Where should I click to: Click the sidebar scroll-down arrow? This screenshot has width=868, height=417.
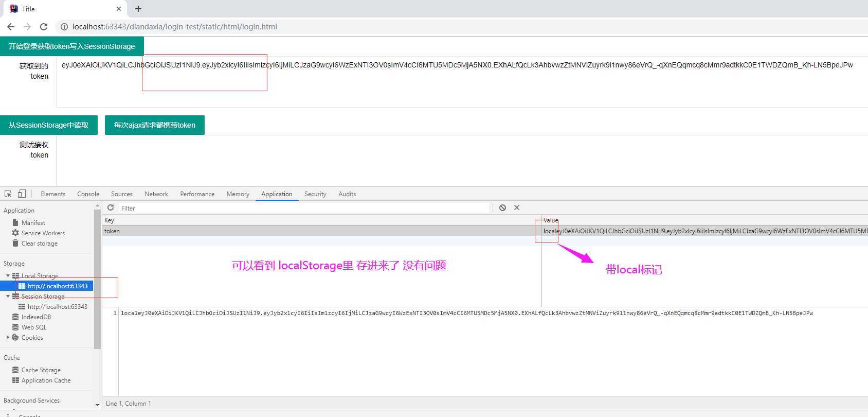pos(97,405)
